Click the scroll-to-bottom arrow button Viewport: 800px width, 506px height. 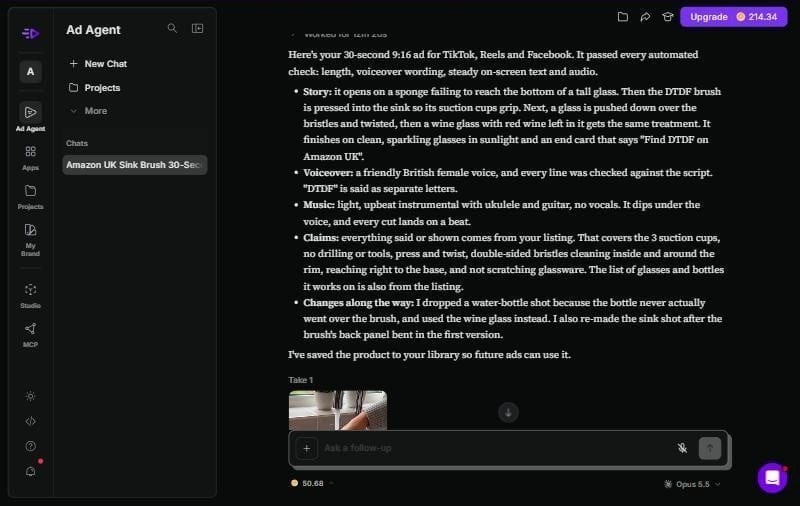point(508,413)
